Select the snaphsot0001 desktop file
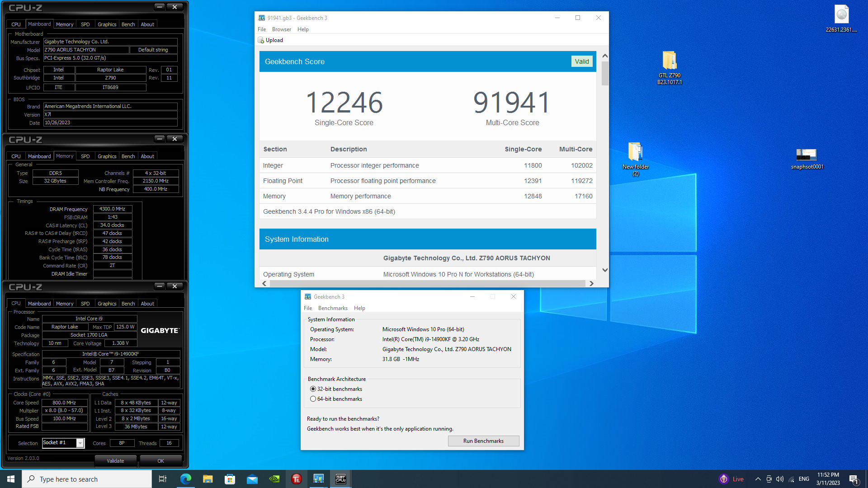The height and width of the screenshot is (488, 868). [x=807, y=159]
